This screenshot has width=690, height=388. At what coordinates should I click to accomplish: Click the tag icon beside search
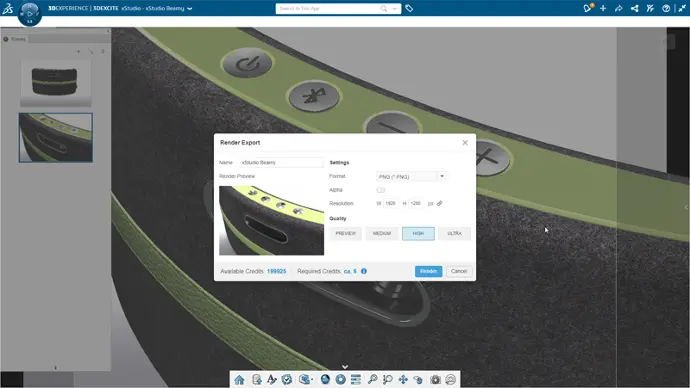coord(409,8)
